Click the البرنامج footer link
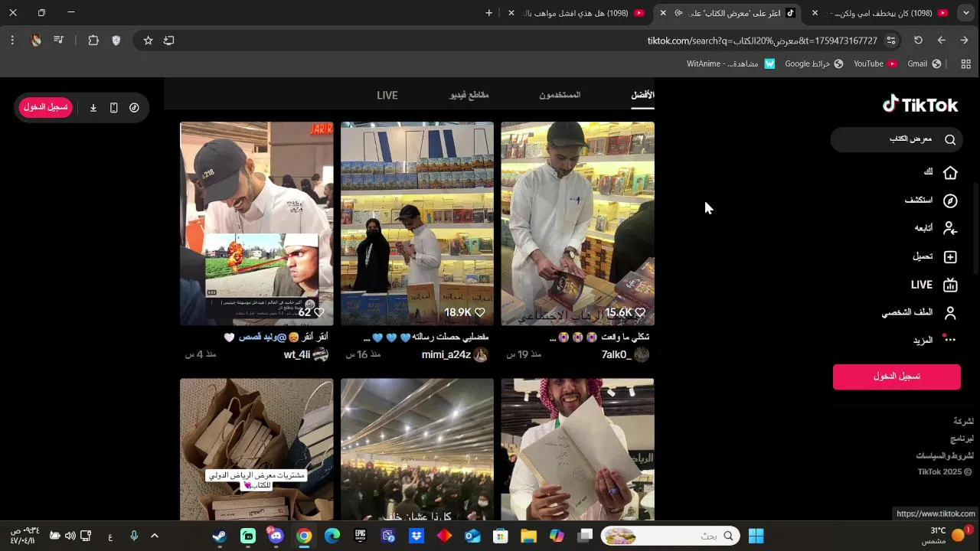This screenshot has height=551, width=980. 962,439
